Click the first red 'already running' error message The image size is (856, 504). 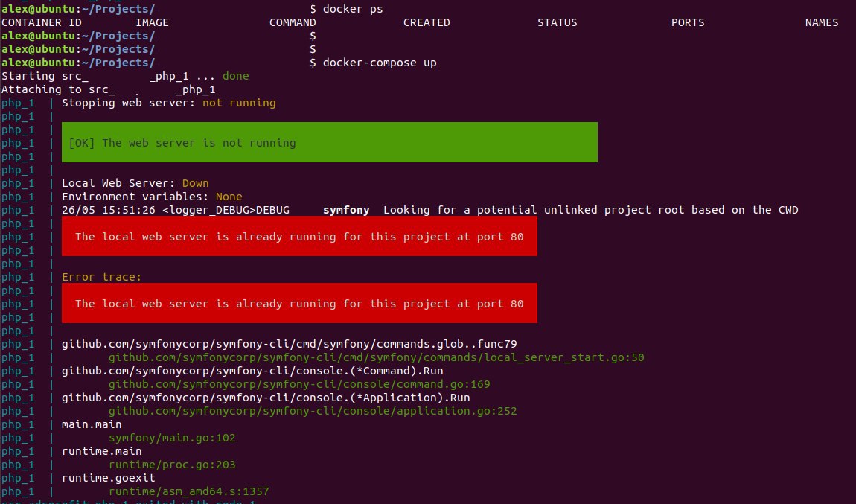click(x=299, y=237)
